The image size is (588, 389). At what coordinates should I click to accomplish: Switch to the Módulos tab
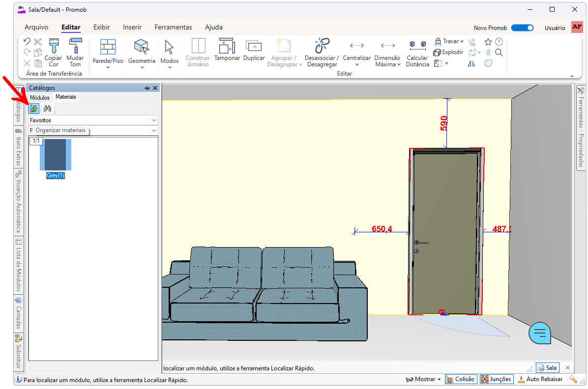[40, 98]
